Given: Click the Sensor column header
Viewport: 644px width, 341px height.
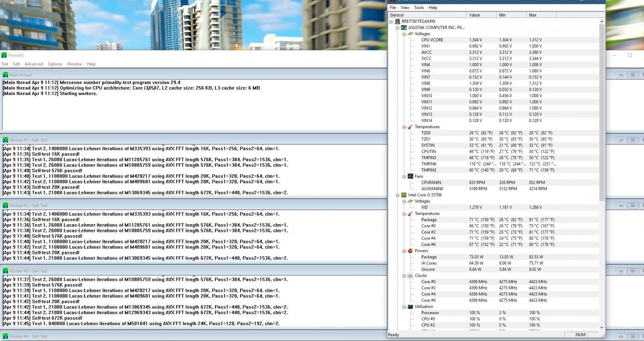Looking at the screenshot, I should click(427, 15).
